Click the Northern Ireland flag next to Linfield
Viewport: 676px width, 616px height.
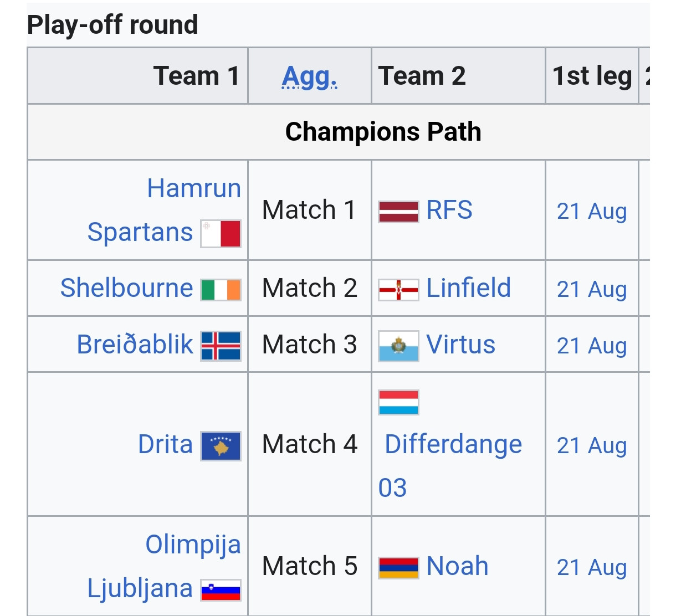pyautogui.click(x=398, y=290)
